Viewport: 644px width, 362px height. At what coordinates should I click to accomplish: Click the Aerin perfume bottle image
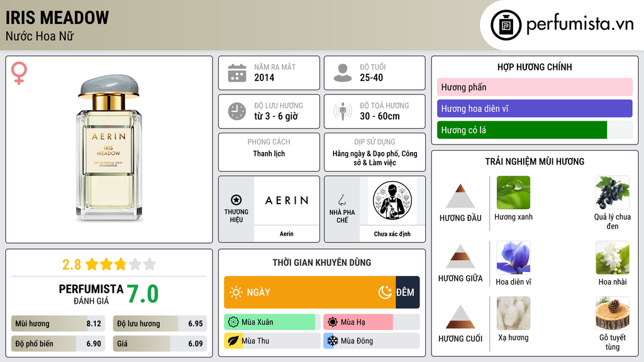tap(109, 148)
